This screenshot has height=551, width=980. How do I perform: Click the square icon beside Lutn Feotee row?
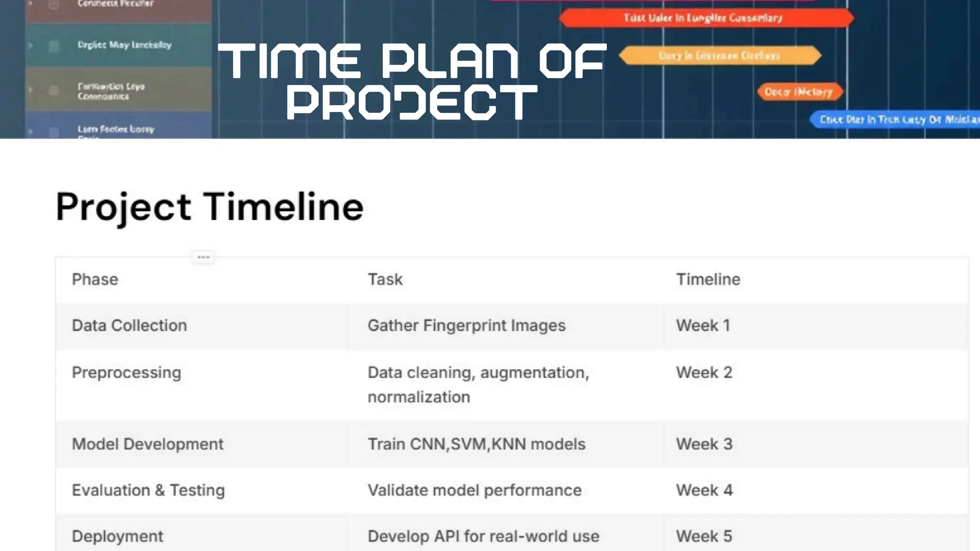point(54,132)
